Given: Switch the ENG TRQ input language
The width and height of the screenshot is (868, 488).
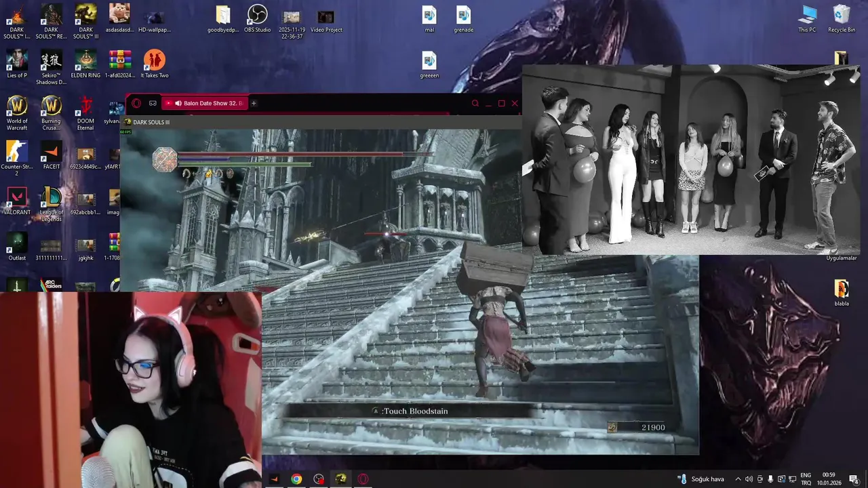Looking at the screenshot, I should (x=806, y=479).
